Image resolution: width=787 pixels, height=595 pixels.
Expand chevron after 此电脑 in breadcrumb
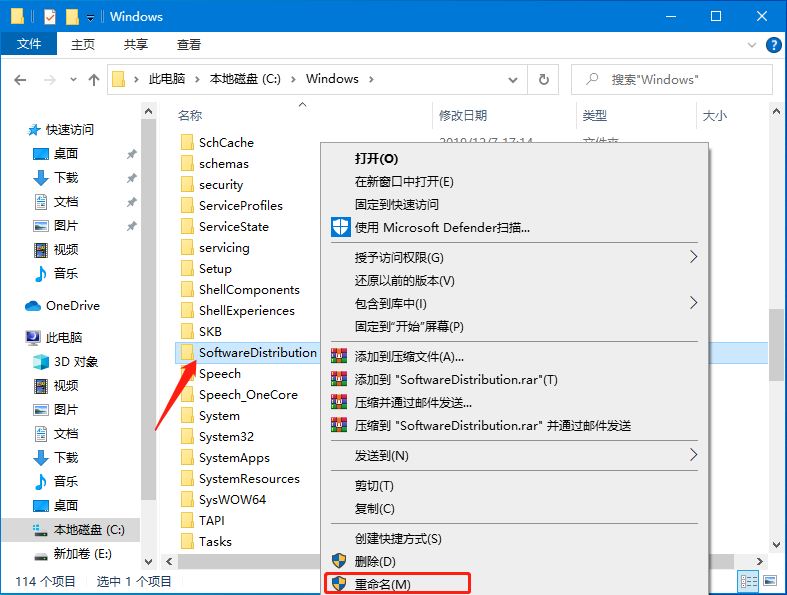pos(197,79)
